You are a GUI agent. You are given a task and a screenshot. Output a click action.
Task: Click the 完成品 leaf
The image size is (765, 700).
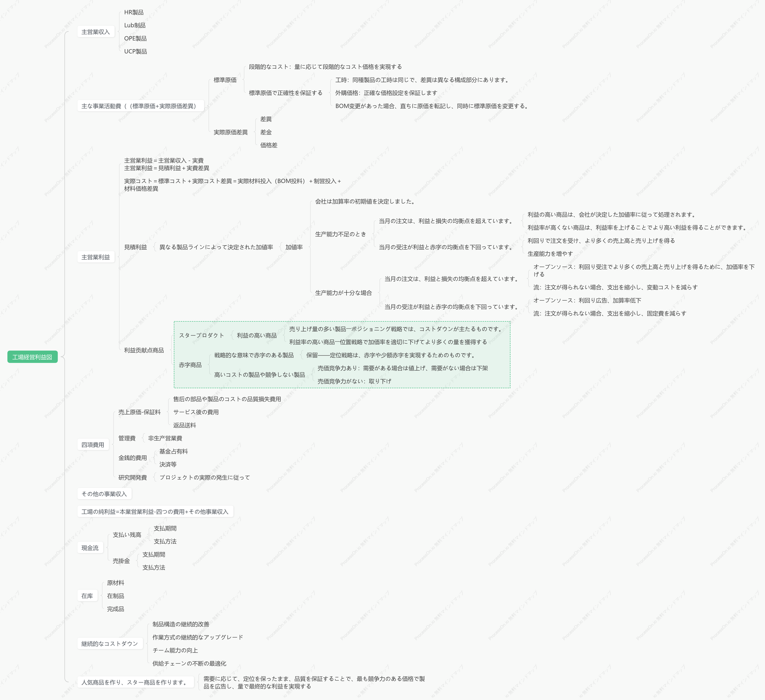[x=115, y=609]
